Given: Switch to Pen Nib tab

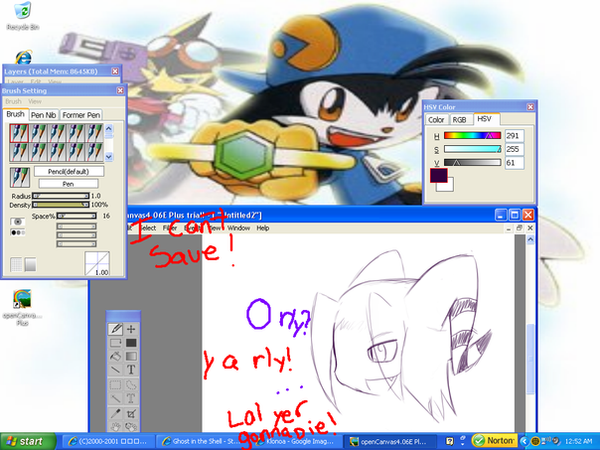Looking at the screenshot, I should click(x=44, y=115).
